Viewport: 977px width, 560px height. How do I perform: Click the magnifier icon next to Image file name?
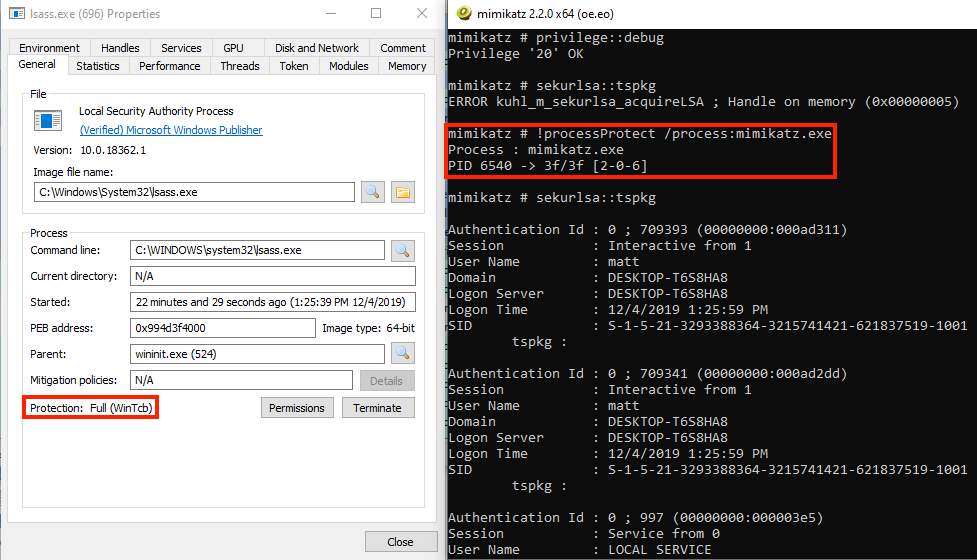pos(373,192)
